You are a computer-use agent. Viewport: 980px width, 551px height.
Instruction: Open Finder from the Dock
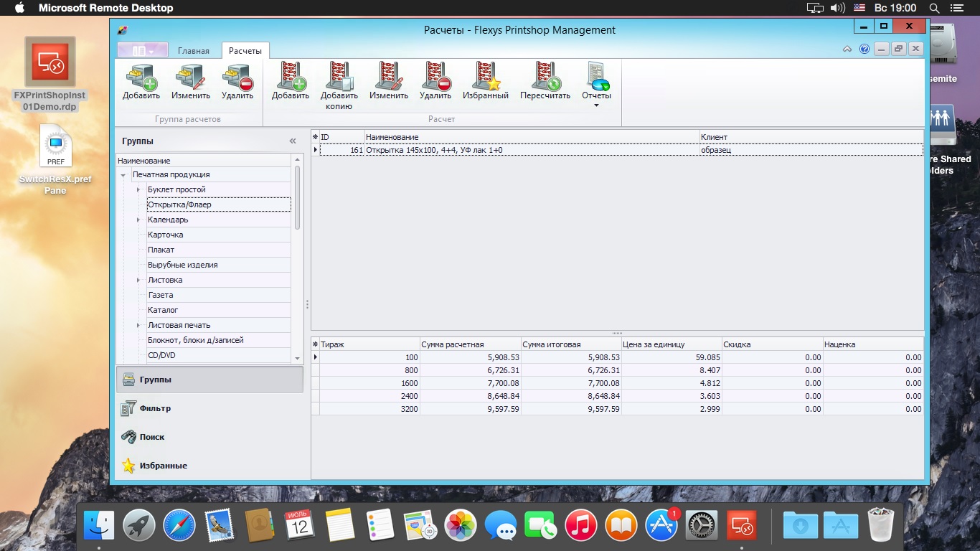(99, 526)
